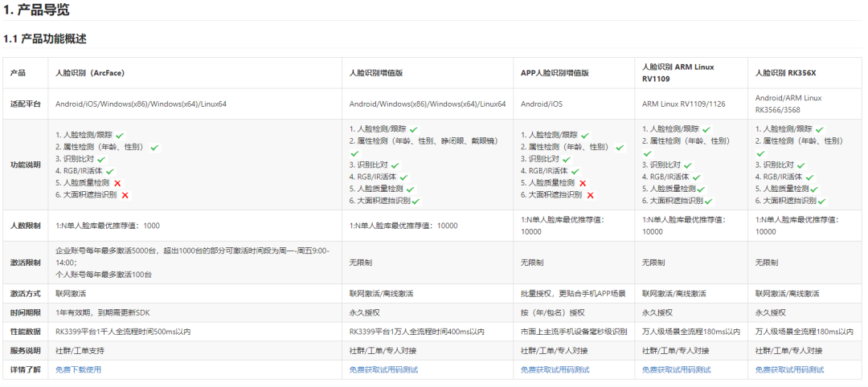
Task: Click green check beside 人脸质量检测 in 人脸识别增值版 column
Action: [411, 189]
